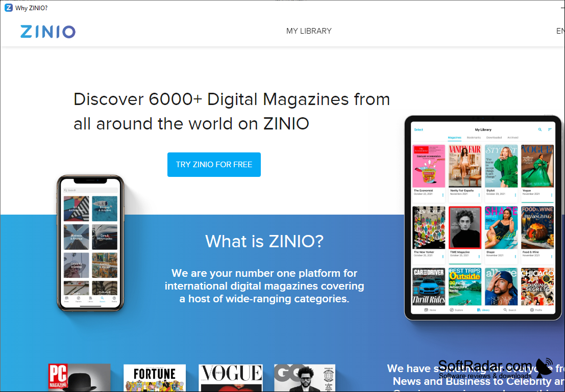Tap the search icon on tablet mockup
The image size is (565, 392).
540,129
